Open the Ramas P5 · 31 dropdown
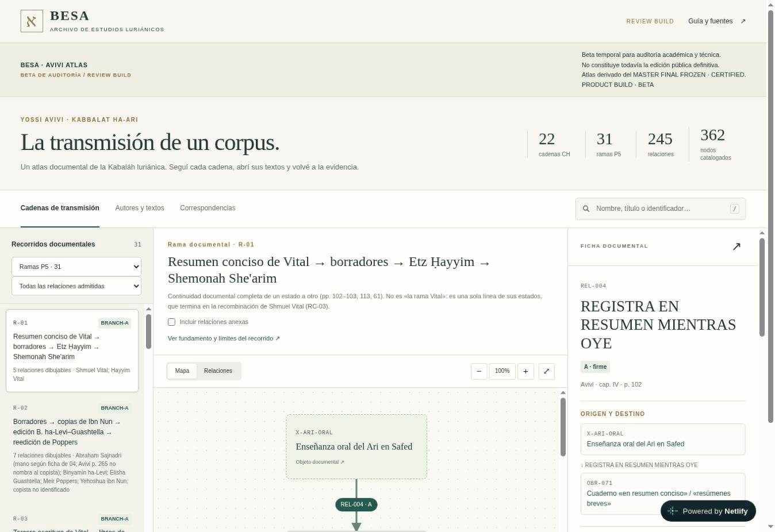775x532 pixels. tap(76, 267)
